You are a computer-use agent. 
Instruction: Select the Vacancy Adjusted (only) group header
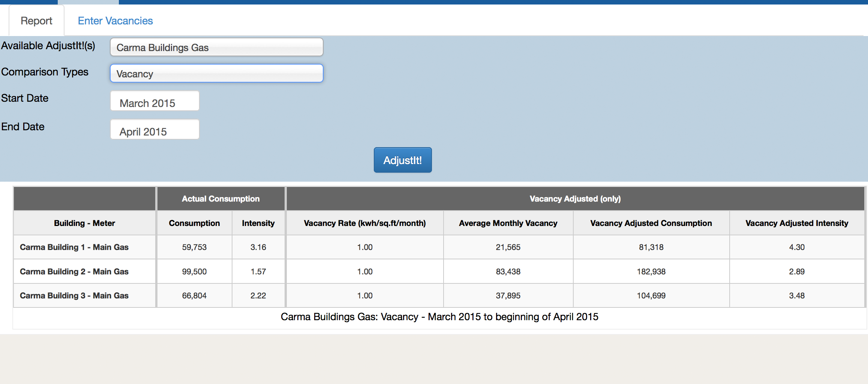tap(575, 199)
